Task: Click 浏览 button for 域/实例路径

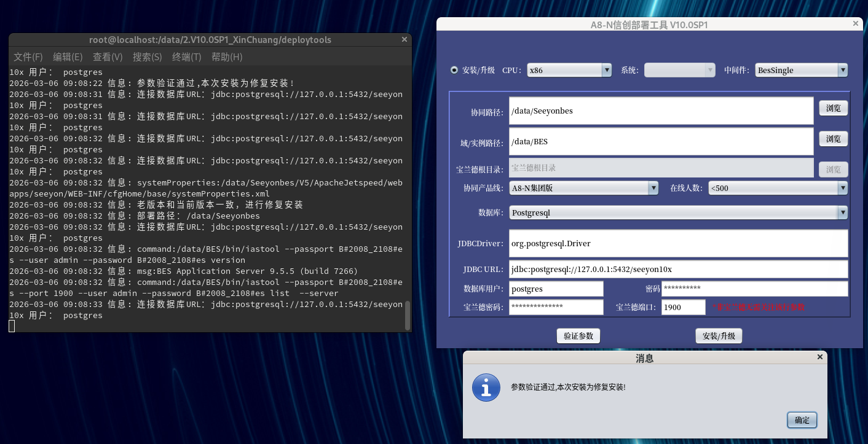Action: pos(834,139)
